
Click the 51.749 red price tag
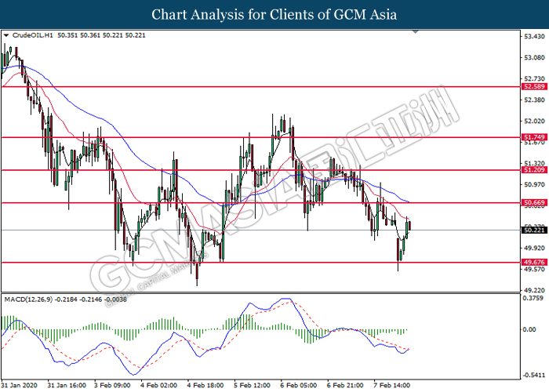click(x=533, y=137)
